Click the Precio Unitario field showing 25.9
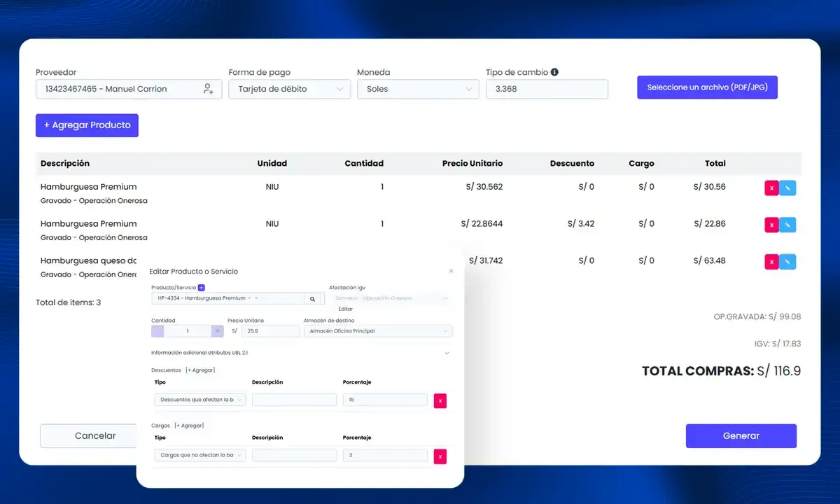Image resolution: width=840 pixels, height=504 pixels. point(270,331)
